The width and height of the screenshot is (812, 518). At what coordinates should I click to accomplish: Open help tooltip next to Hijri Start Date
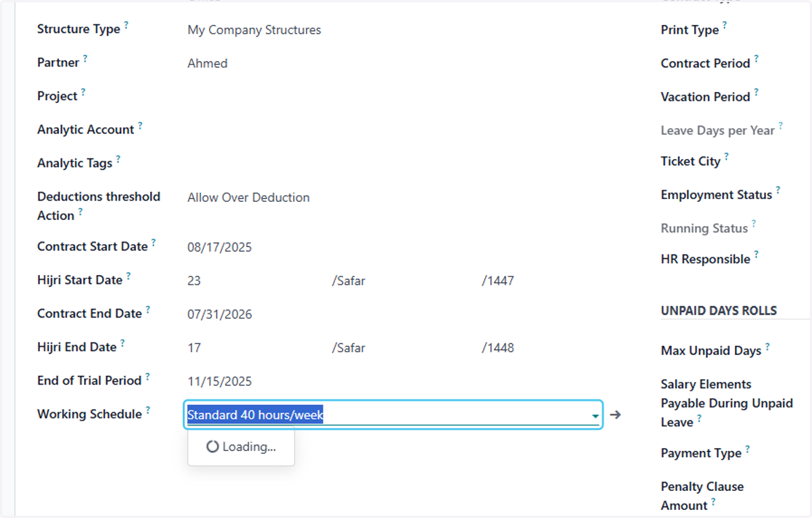coord(129,277)
